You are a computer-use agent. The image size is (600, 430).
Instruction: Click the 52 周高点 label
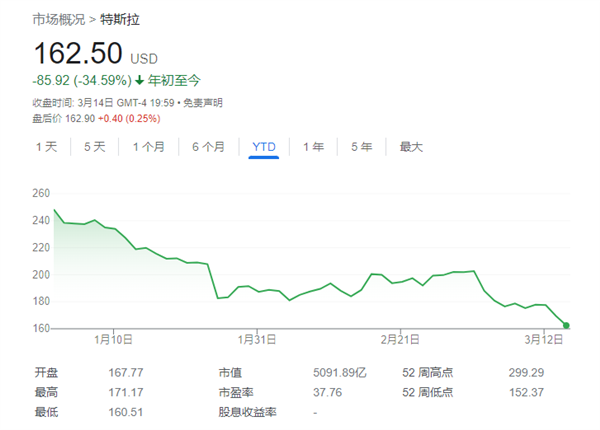tap(427, 373)
